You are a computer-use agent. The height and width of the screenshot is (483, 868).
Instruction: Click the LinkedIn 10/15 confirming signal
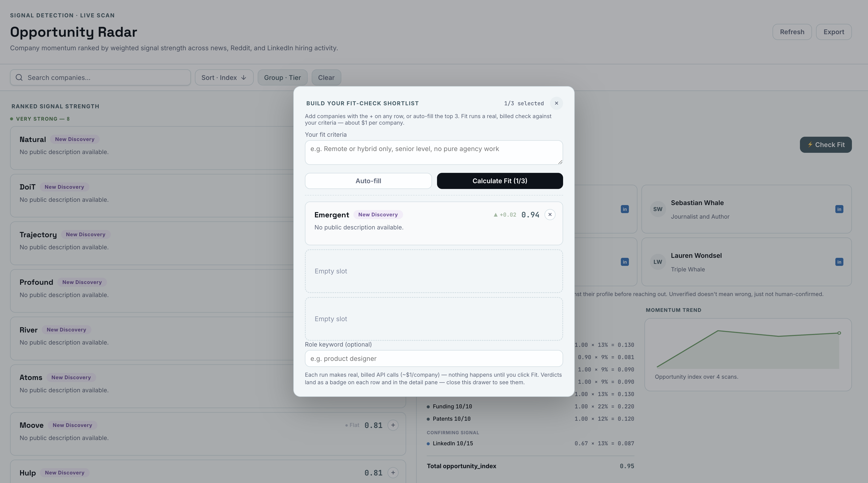530,443
